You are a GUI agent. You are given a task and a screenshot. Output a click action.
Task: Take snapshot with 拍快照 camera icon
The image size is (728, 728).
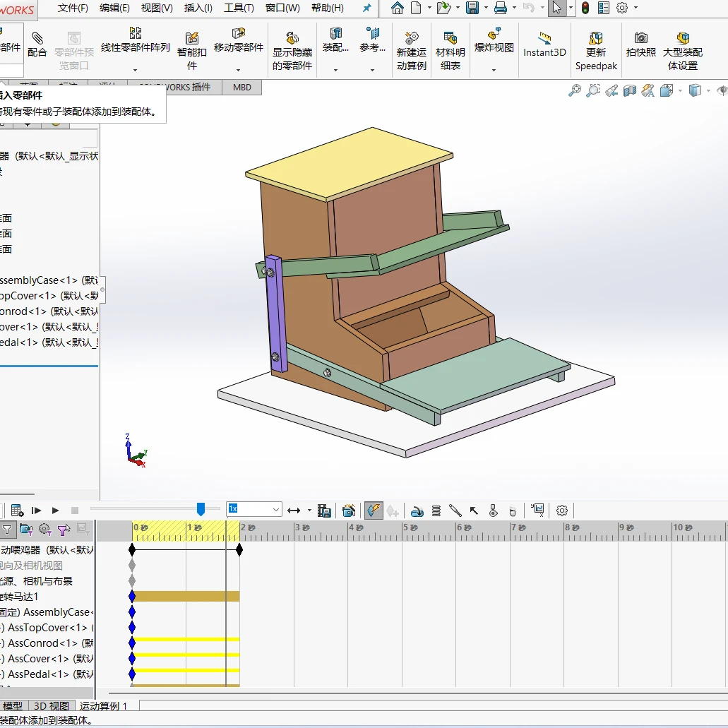[x=640, y=38]
